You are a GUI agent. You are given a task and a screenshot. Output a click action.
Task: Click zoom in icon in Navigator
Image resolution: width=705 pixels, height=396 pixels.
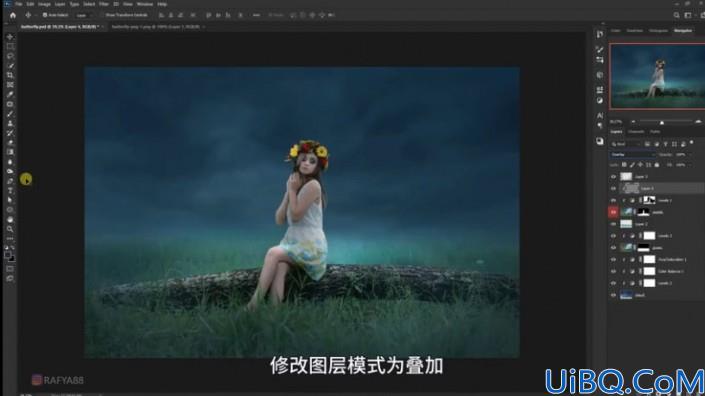pyautogui.click(x=698, y=122)
